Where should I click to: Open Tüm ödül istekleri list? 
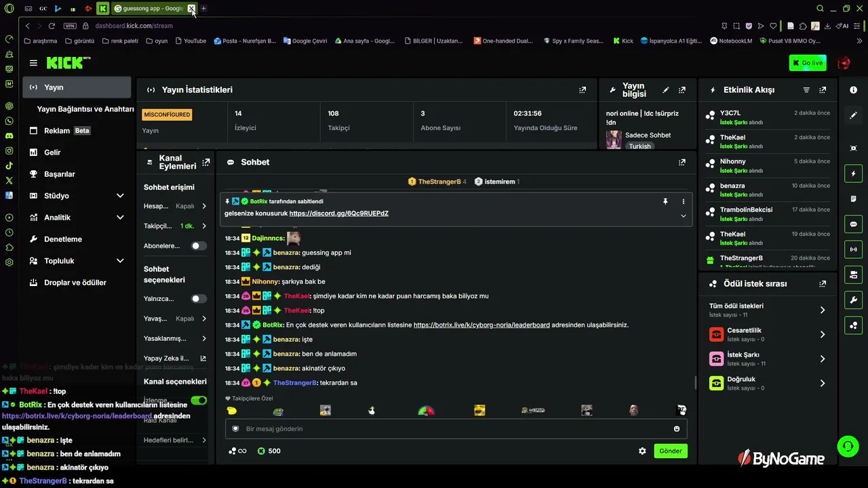coord(767,310)
